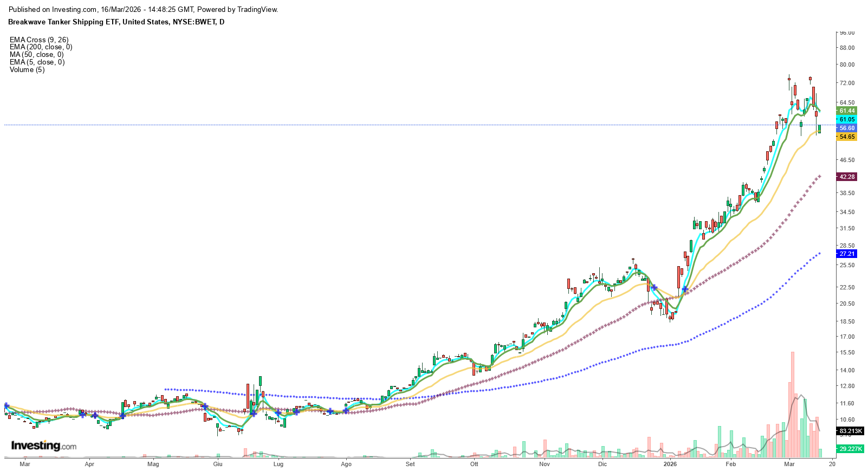The image size is (868, 471).
Task: Click the blue 27.21 EMA 200 label
Action: [x=847, y=254]
